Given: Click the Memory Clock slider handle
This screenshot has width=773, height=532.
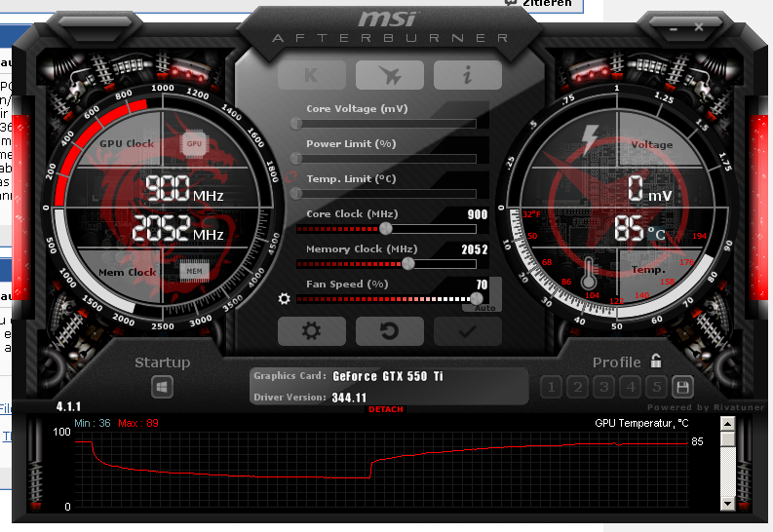Looking at the screenshot, I should coord(408,263).
